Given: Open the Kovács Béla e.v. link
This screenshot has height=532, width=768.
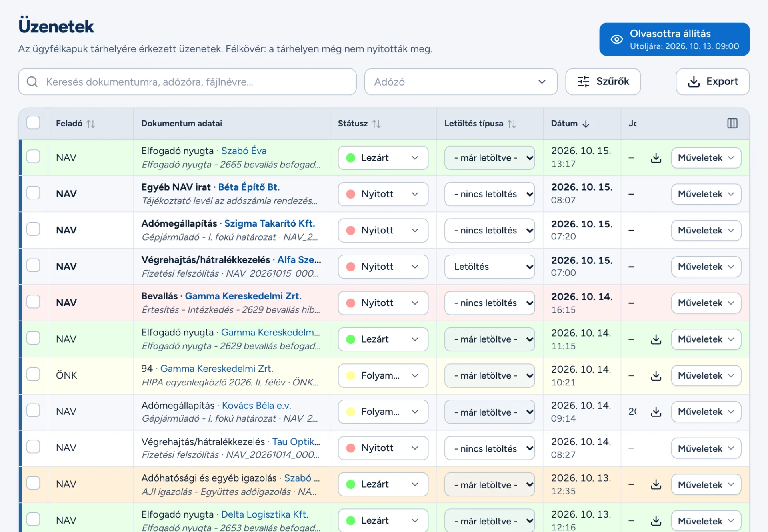Looking at the screenshot, I should [256, 406].
